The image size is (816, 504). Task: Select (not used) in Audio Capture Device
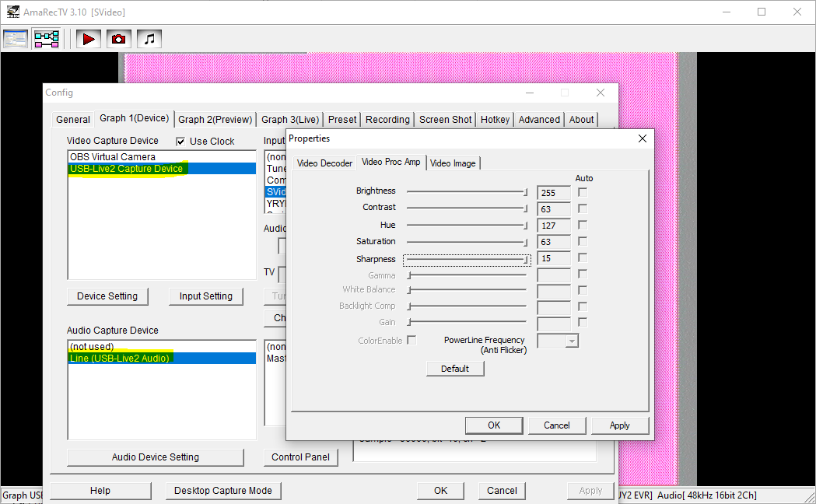click(162, 346)
